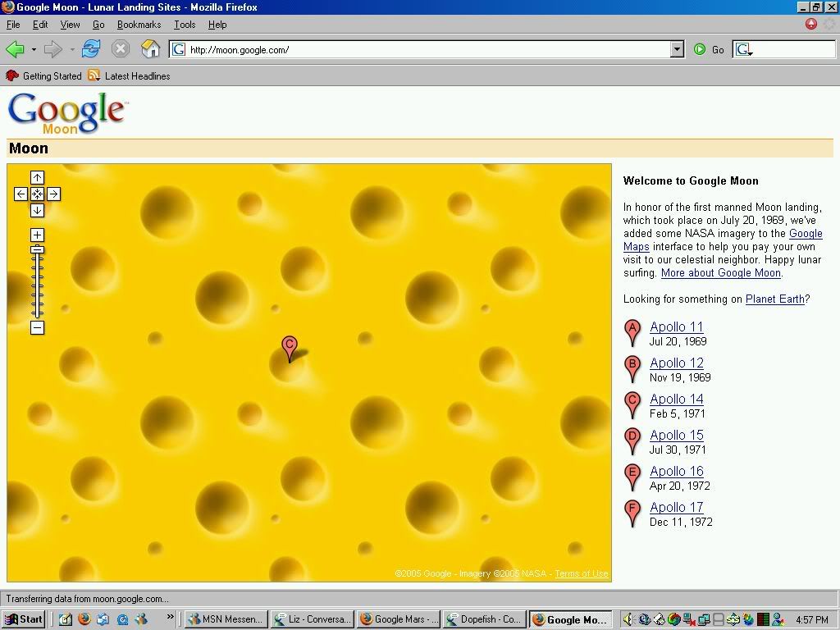Image resolution: width=840 pixels, height=630 pixels.
Task: Reload the page with the Refresh icon
Action: [91, 49]
